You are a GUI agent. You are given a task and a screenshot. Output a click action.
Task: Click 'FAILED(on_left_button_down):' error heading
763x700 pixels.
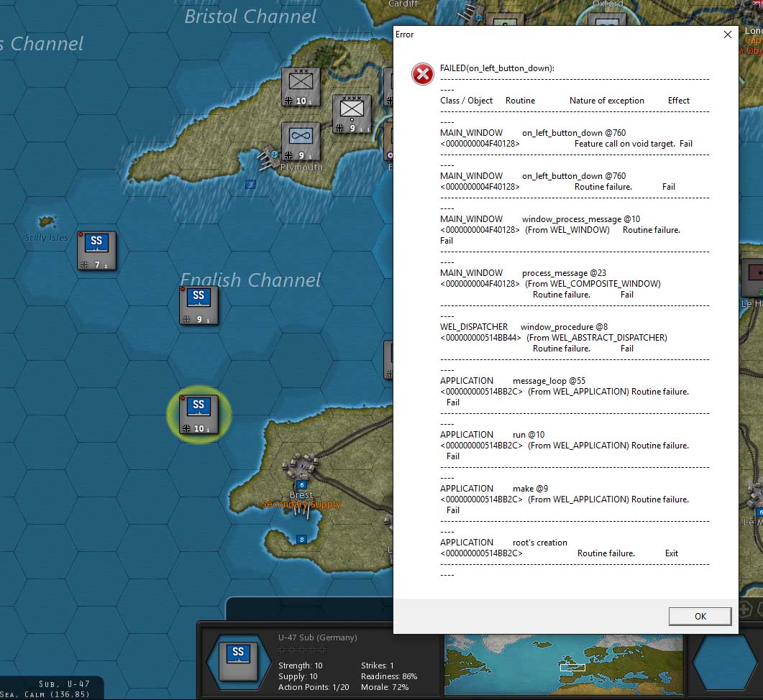(x=497, y=68)
